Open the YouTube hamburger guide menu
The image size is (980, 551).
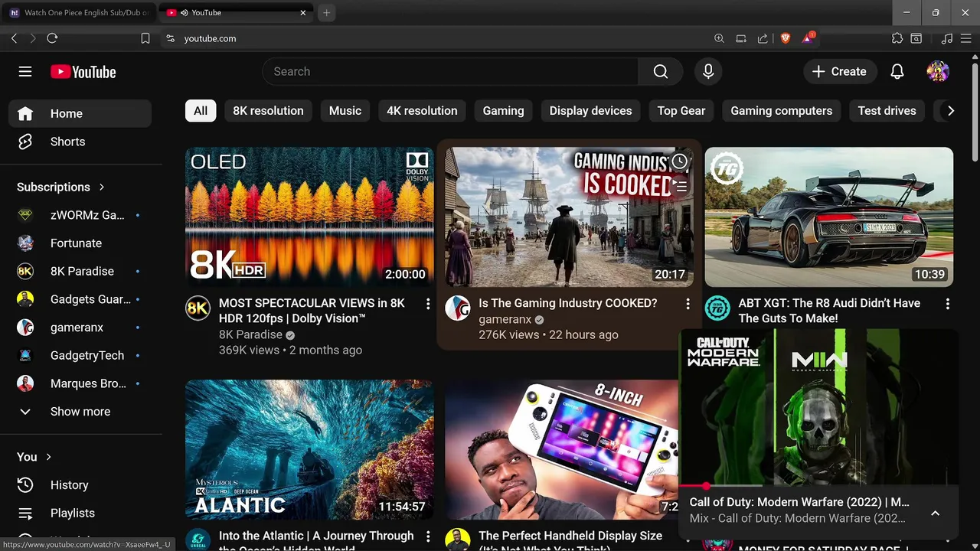pos(25,71)
